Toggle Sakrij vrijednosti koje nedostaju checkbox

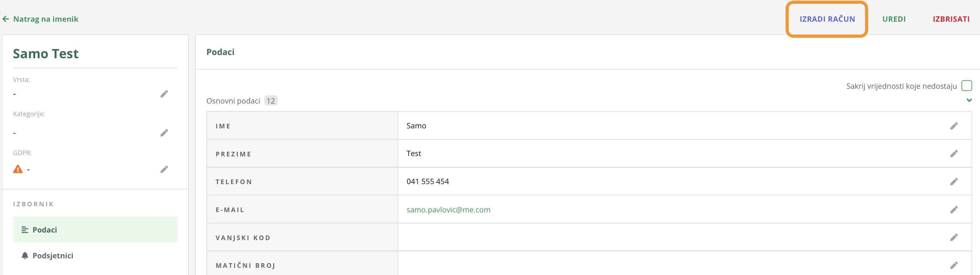pyautogui.click(x=966, y=86)
